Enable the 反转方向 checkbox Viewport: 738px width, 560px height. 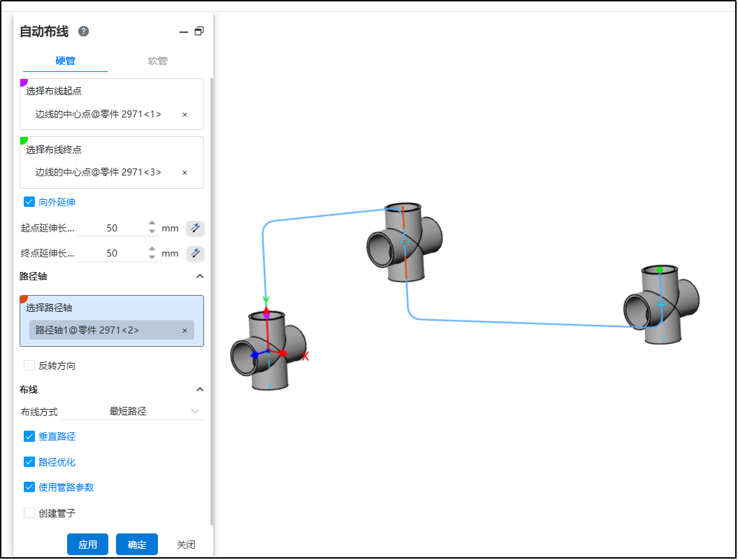[29, 366]
